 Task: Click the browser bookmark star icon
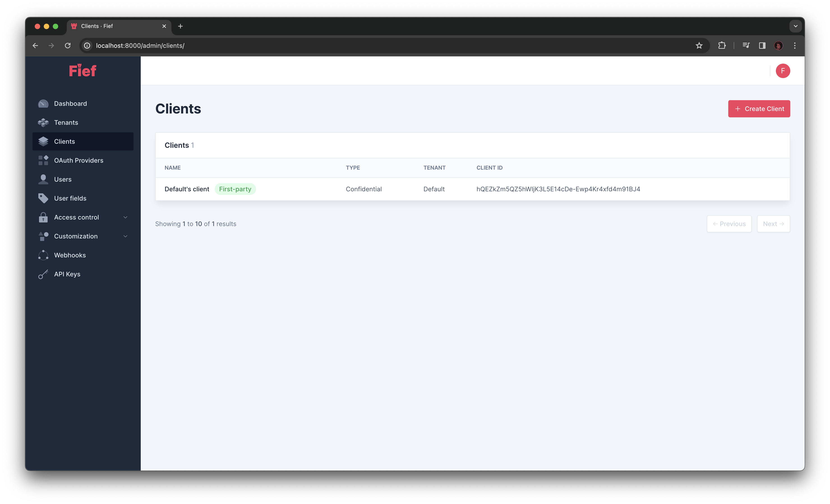pos(699,46)
